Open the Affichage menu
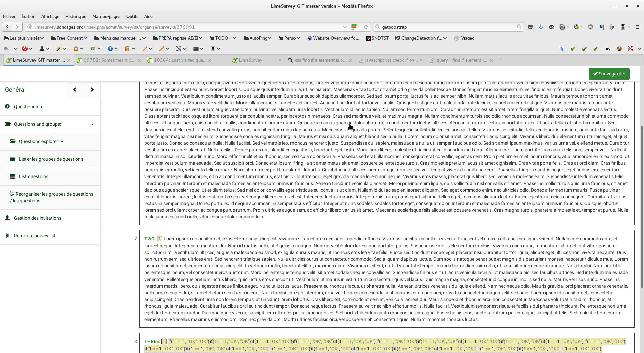Viewport: 644px width, 353px height. click(50, 16)
